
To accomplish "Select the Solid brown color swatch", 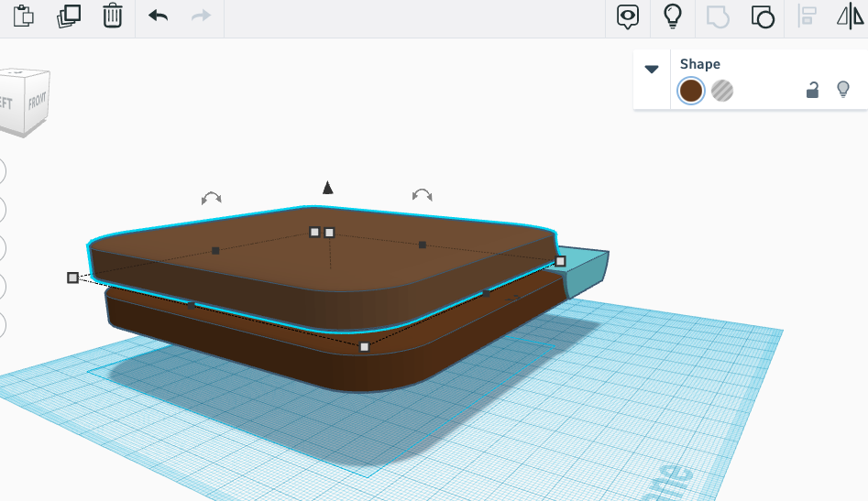I will coord(691,91).
